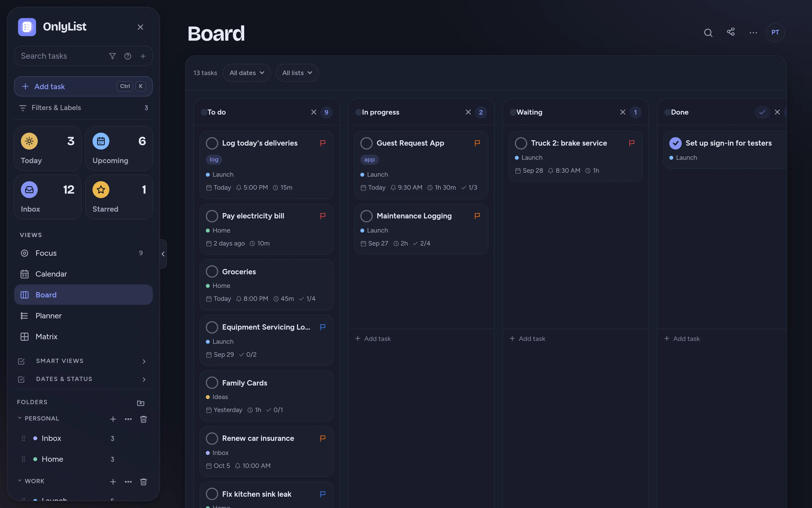Click the help question mark icon
Screen dimensions: 812x508
click(127, 56)
